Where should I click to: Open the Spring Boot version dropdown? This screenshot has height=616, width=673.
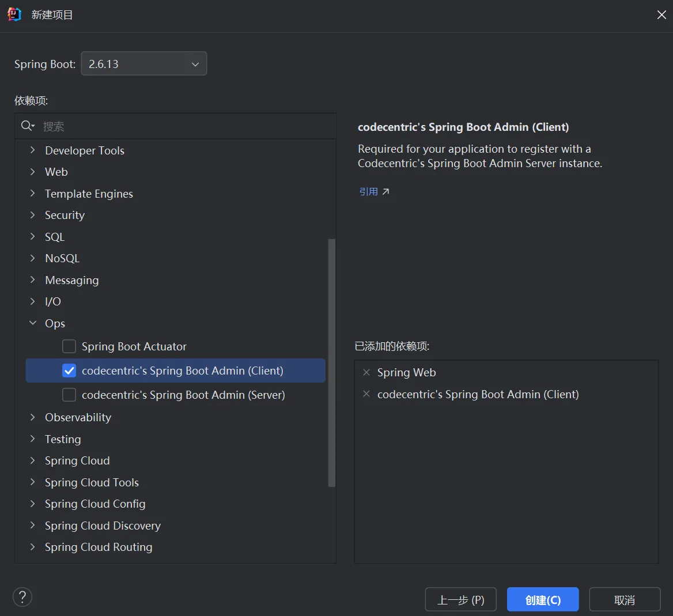point(144,64)
